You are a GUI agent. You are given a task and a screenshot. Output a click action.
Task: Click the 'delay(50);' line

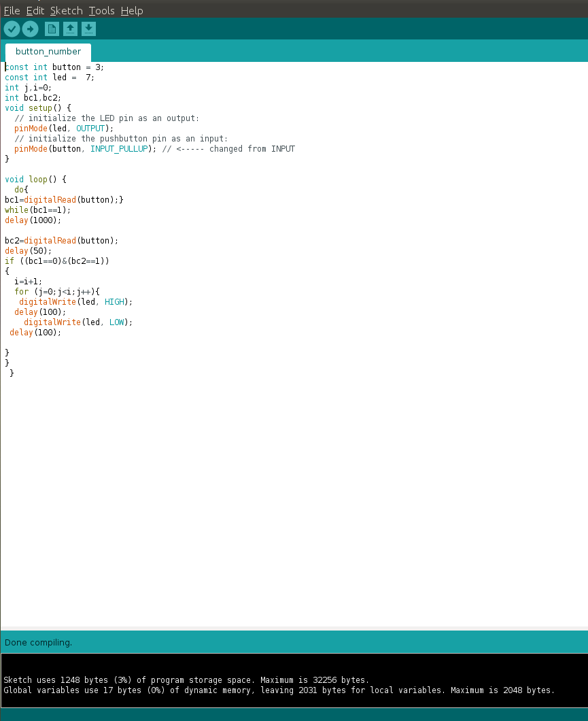point(29,250)
